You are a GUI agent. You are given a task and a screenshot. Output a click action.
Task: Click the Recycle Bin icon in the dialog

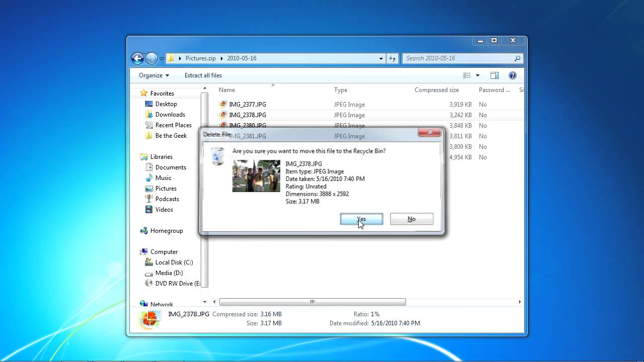point(218,156)
